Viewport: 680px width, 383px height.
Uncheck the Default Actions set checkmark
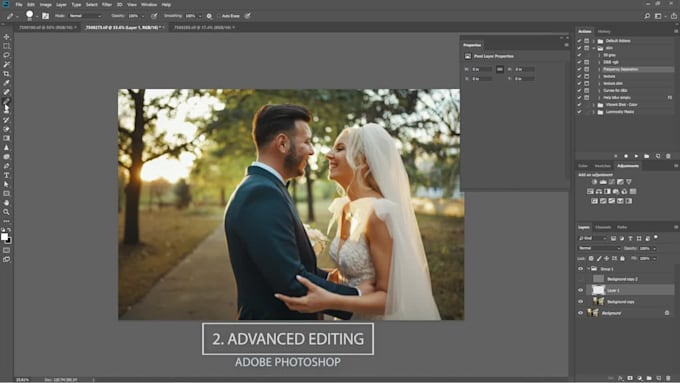[579, 41]
